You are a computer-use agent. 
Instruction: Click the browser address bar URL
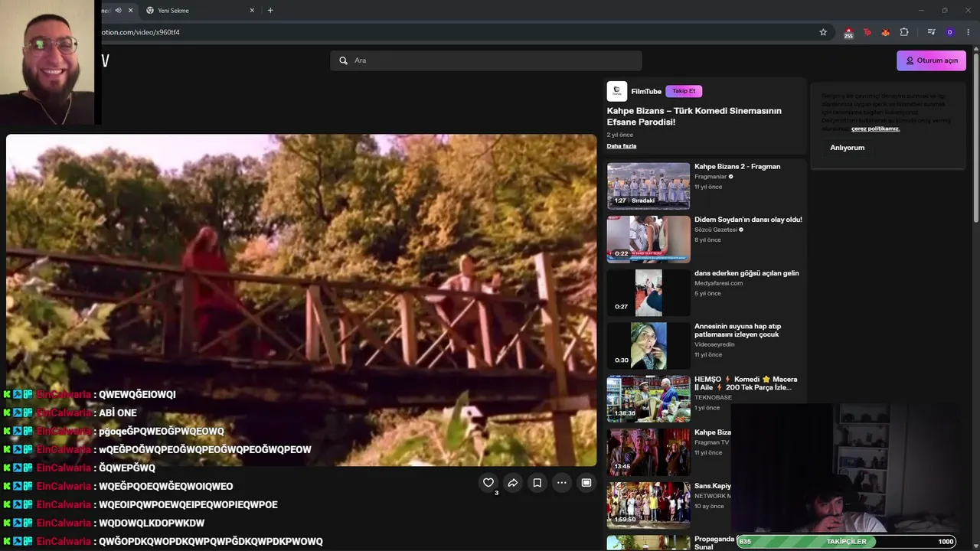tap(141, 32)
